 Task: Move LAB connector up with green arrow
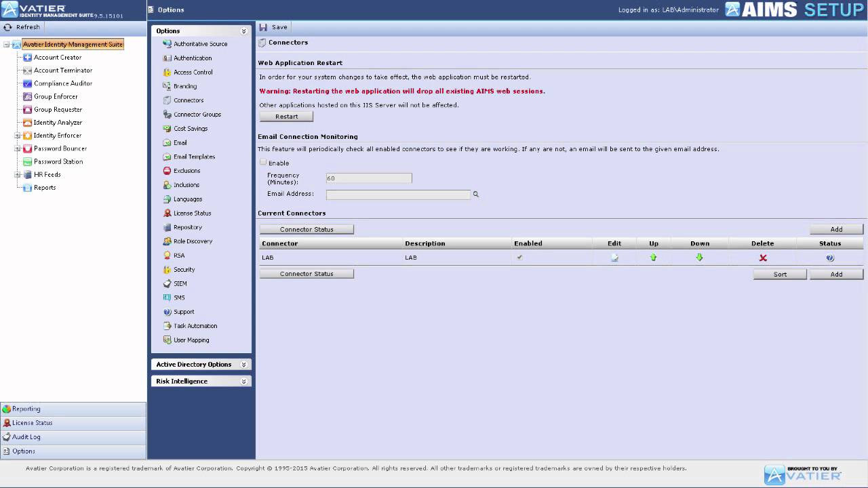pyautogui.click(x=654, y=258)
